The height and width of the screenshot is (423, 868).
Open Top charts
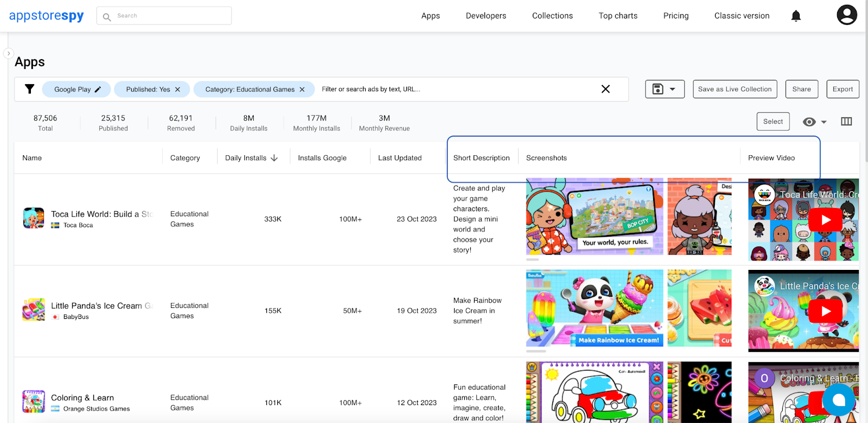pos(618,16)
